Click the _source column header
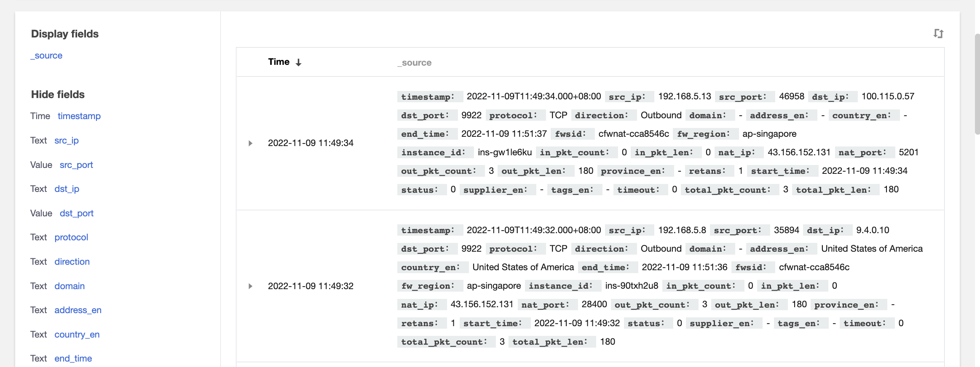This screenshot has height=367, width=980. click(415, 63)
